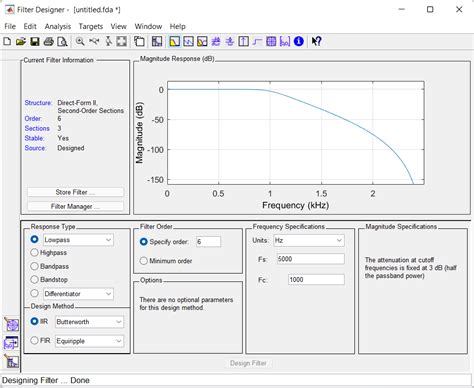Click the Print icon in toolbar
The height and width of the screenshot is (388, 474).
point(49,42)
